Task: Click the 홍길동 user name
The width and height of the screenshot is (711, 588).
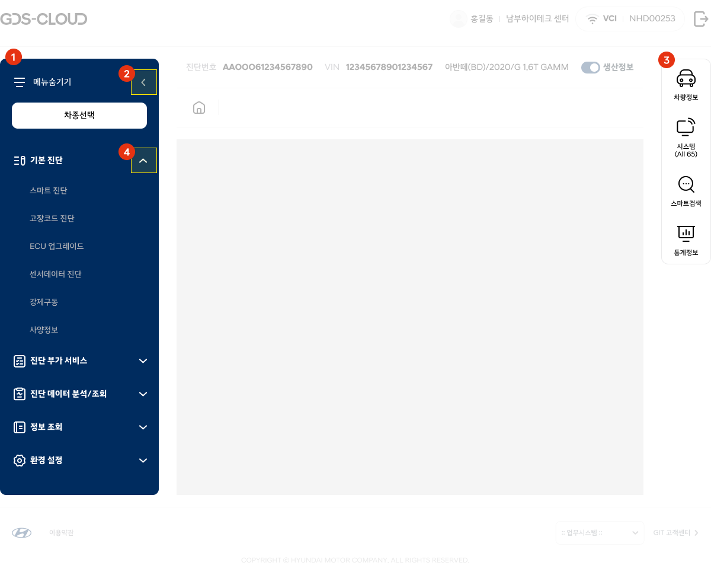Action: pyautogui.click(x=482, y=19)
